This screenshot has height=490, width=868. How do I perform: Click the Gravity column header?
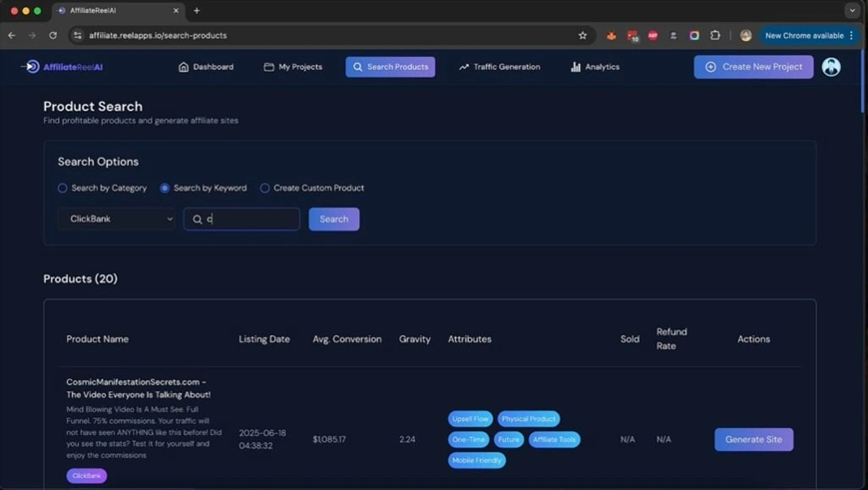pos(415,339)
